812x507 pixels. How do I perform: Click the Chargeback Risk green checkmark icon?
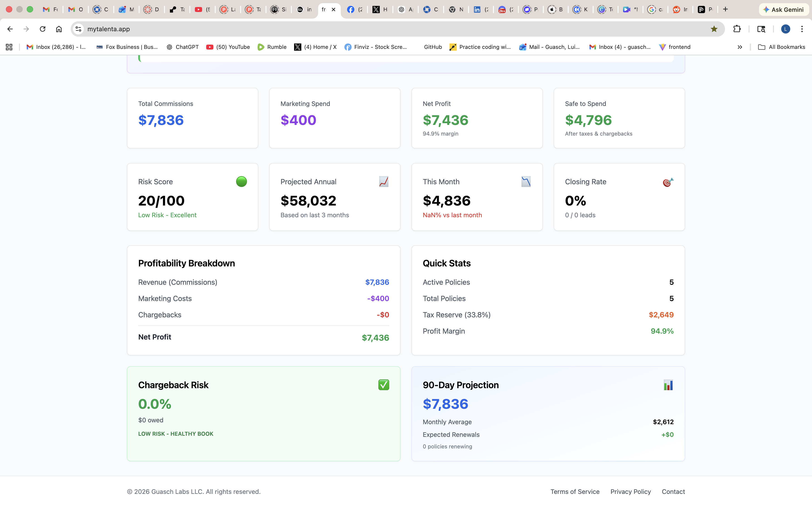[384, 385]
